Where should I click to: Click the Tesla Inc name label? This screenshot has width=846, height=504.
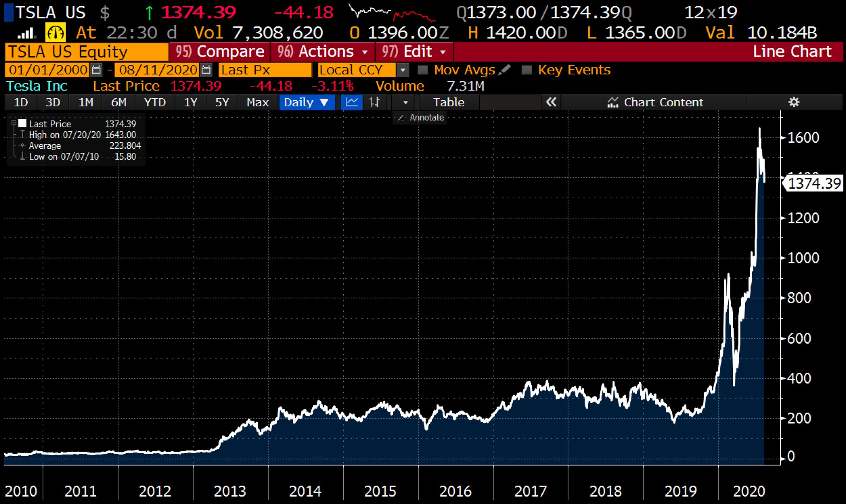37,86
